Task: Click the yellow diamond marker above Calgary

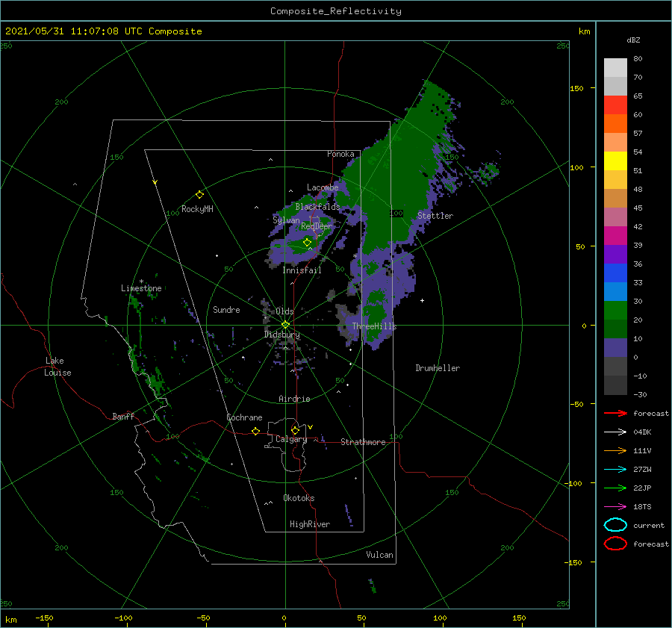Action: (x=295, y=430)
